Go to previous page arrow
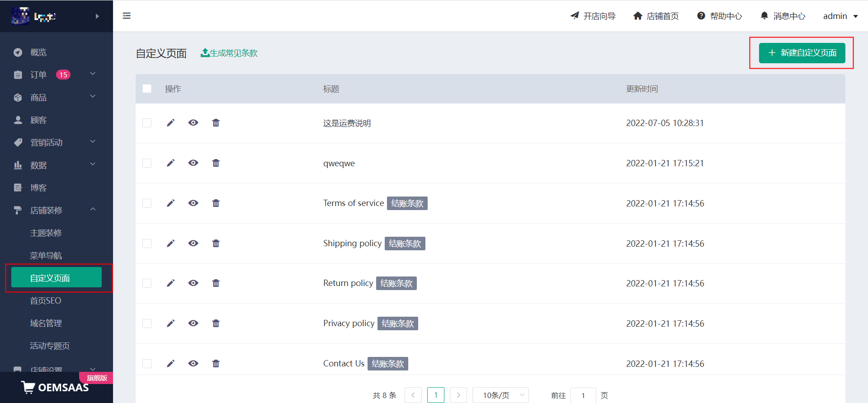 coord(413,395)
